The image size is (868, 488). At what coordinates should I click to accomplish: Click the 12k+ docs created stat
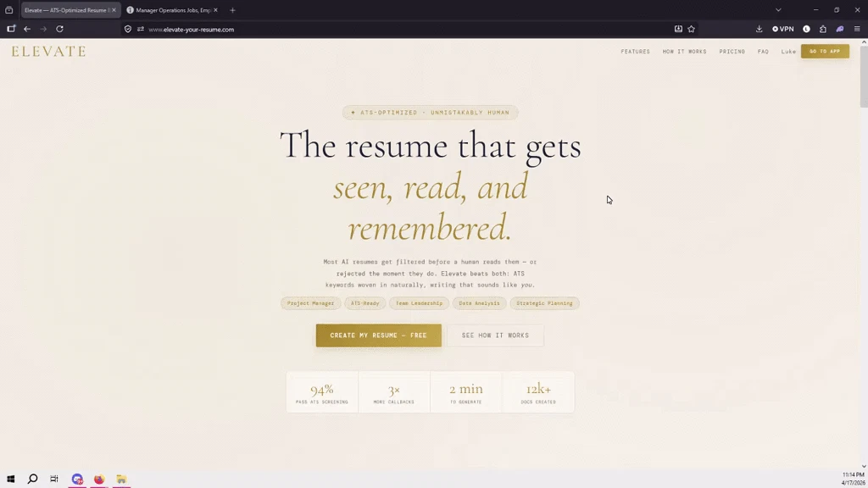pos(538,393)
